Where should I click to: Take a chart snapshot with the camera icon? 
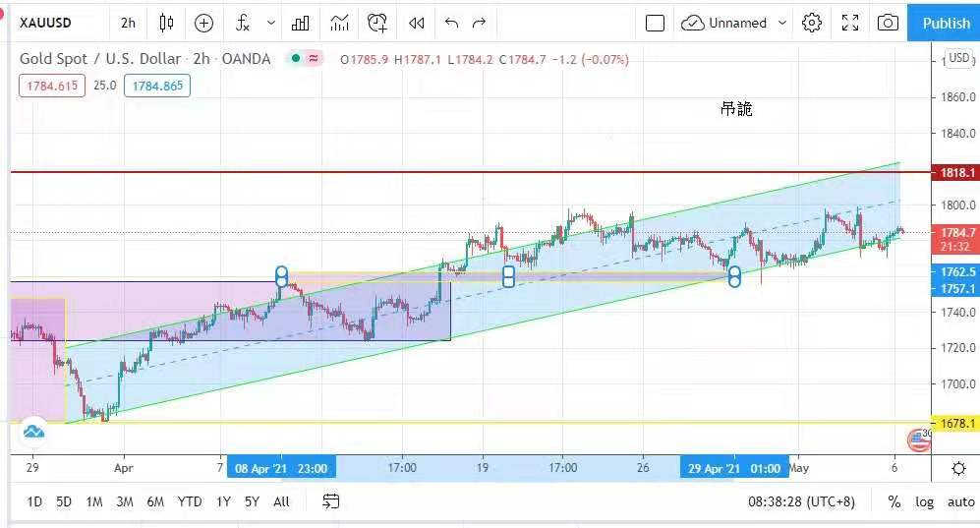[888, 23]
